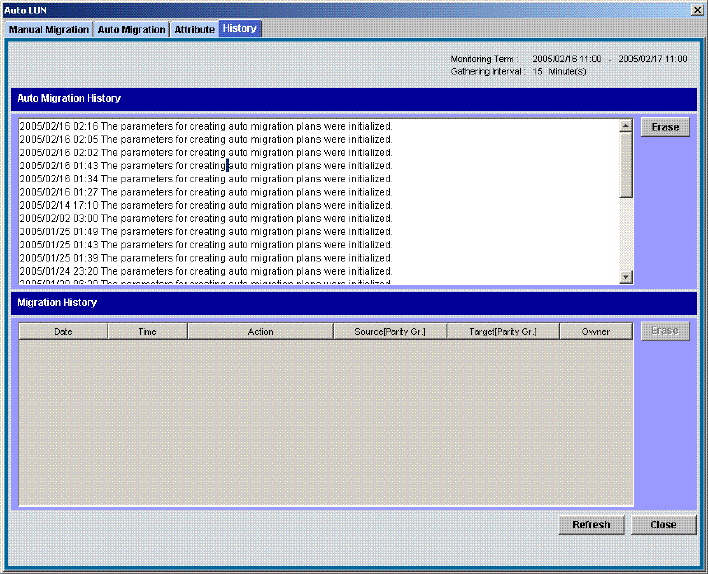Screen dimensions: 708x574
Task: Select the 2005/02/16 02:16 log entry
Action: point(205,127)
